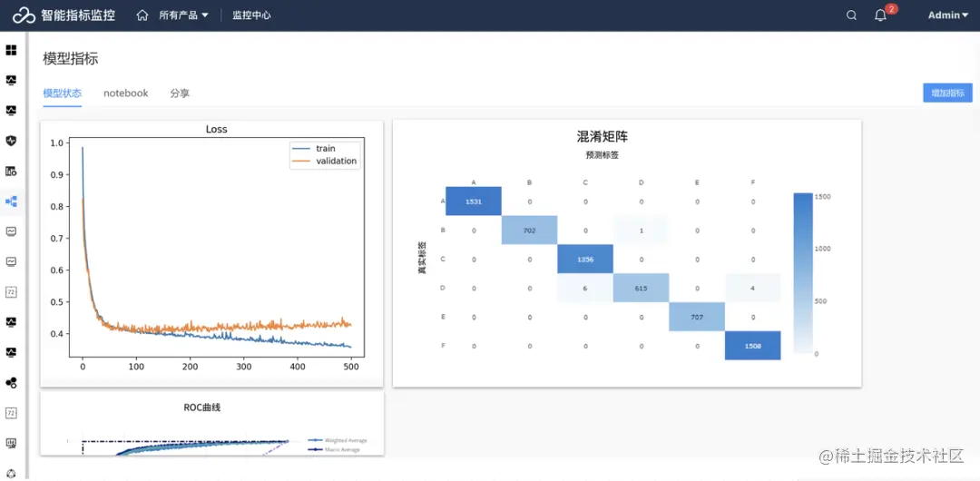Open search with the magnifier icon
Viewport: 980px width, 481px height.
(851, 15)
